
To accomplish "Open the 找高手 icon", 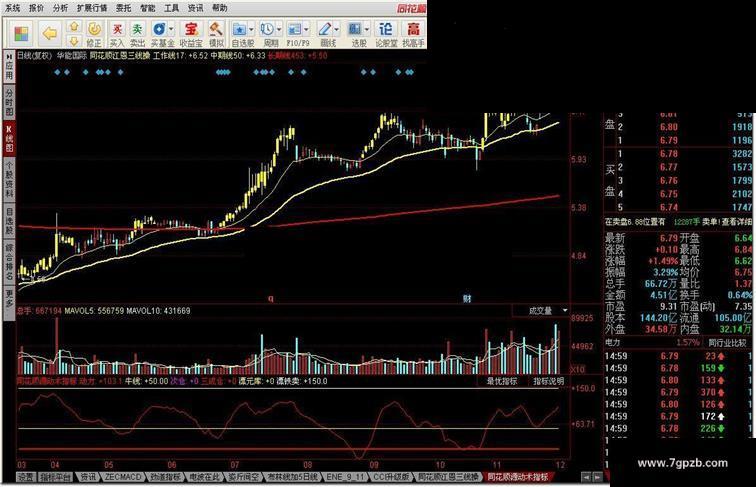I will 413,29.
